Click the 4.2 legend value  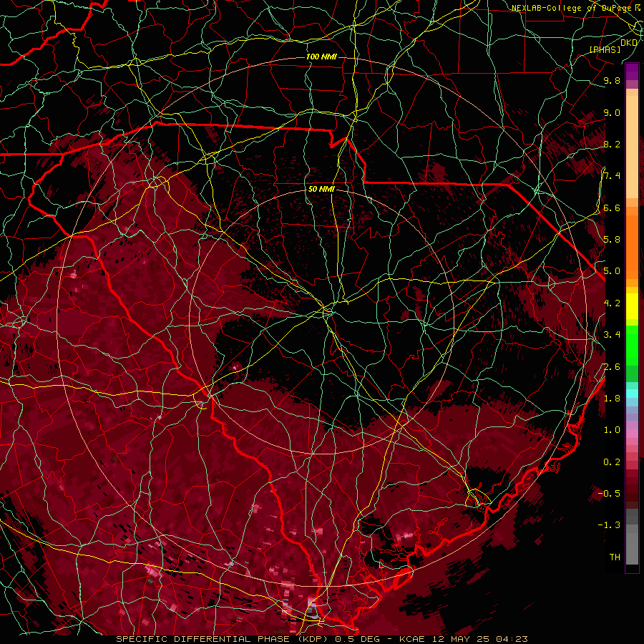[612, 303]
